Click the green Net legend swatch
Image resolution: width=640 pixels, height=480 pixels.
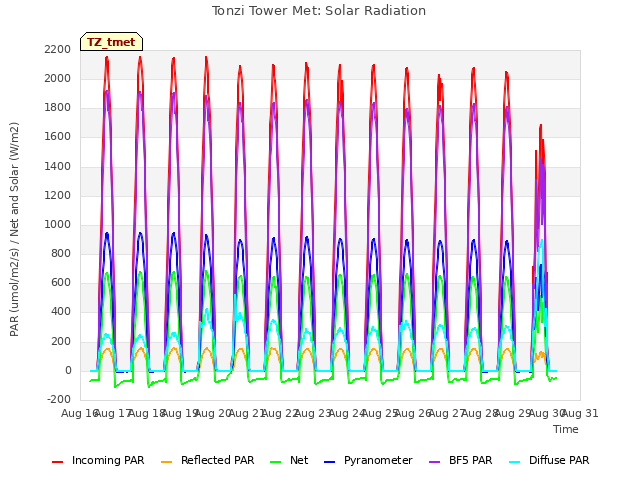pyautogui.click(x=276, y=462)
